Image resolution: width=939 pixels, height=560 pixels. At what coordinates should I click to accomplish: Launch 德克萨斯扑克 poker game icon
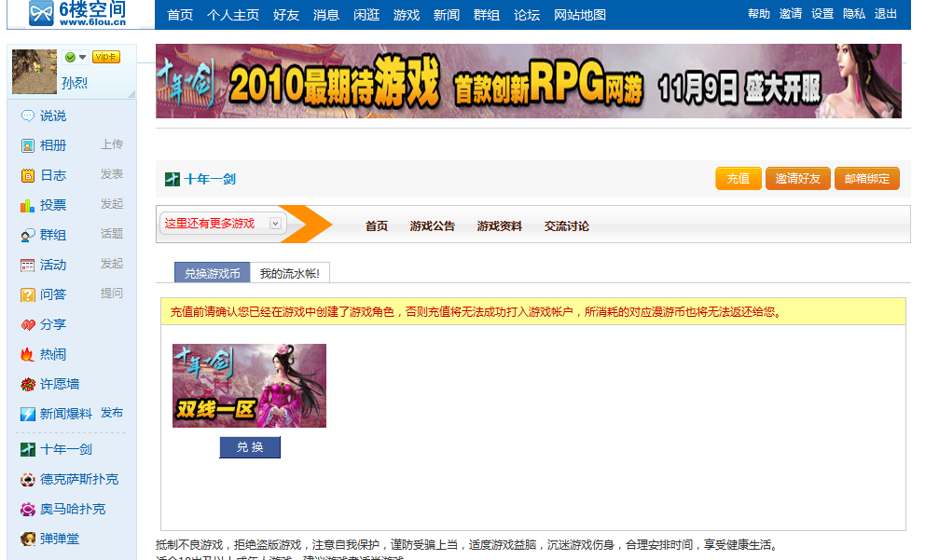pos(28,480)
